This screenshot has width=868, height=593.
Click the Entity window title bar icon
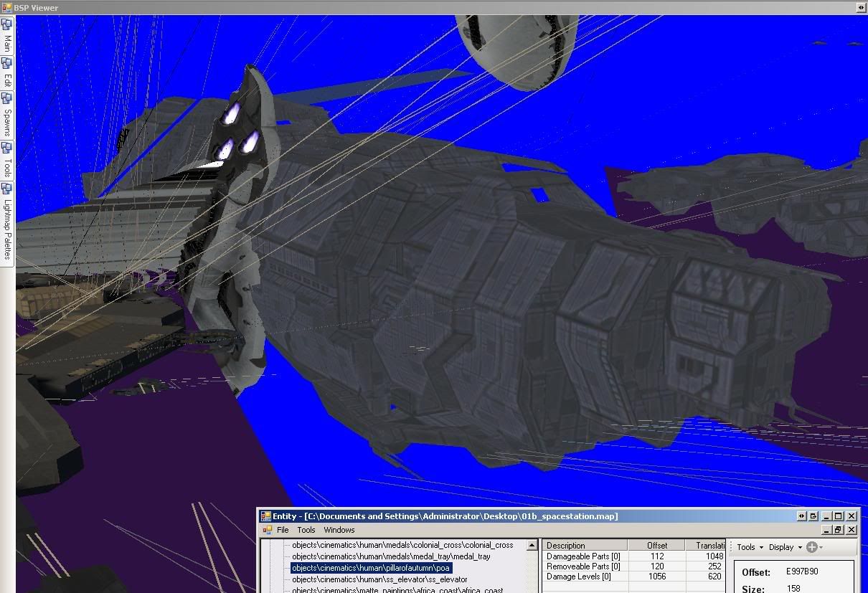point(265,516)
